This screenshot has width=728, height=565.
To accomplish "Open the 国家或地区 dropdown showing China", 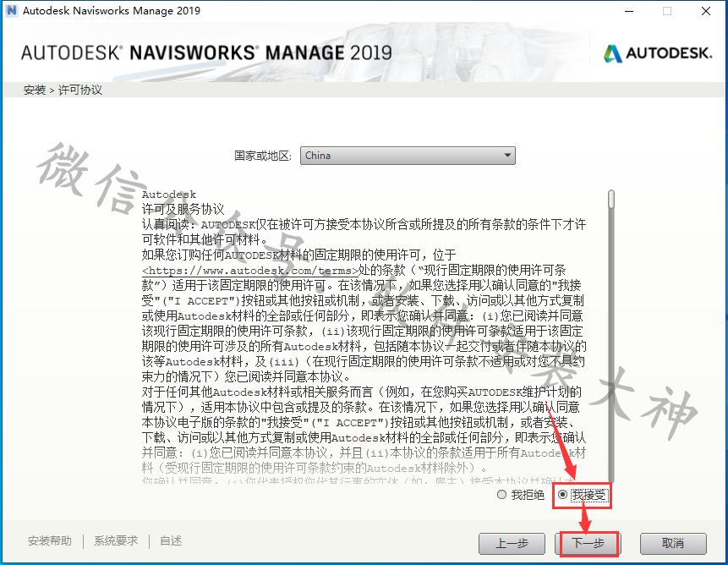I will (x=408, y=156).
